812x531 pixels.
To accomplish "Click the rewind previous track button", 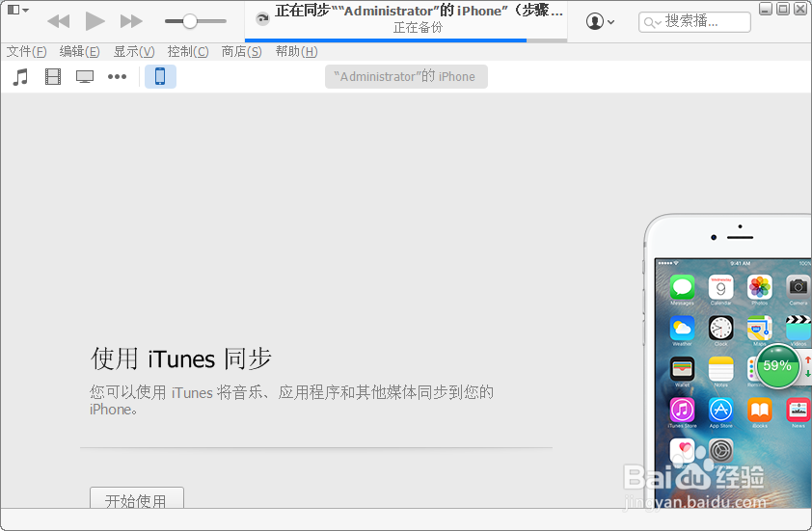I will tap(58, 21).
